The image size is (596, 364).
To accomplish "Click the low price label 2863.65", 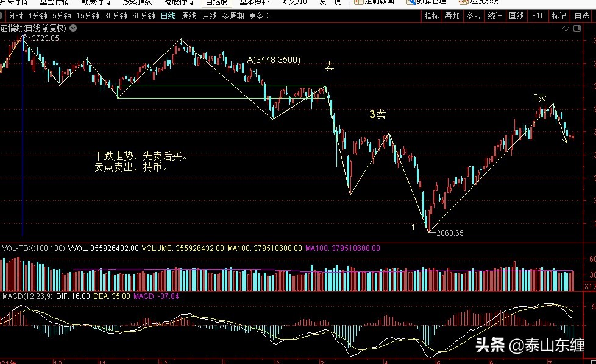I will (x=450, y=233).
